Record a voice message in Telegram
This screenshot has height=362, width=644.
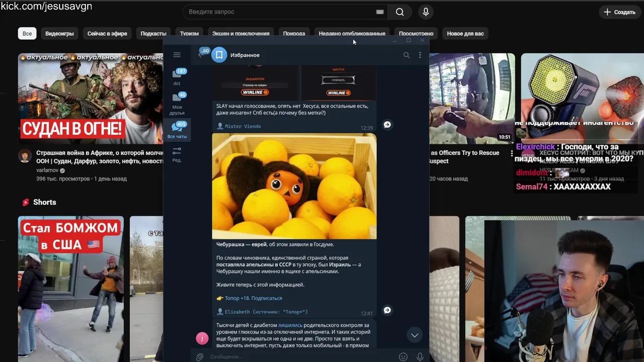point(420,357)
